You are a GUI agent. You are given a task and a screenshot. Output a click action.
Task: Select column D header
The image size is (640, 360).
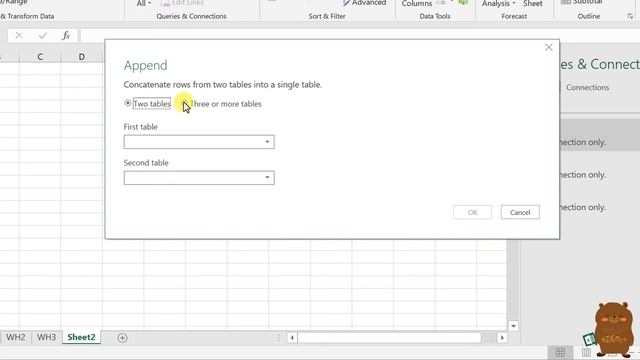(82, 57)
